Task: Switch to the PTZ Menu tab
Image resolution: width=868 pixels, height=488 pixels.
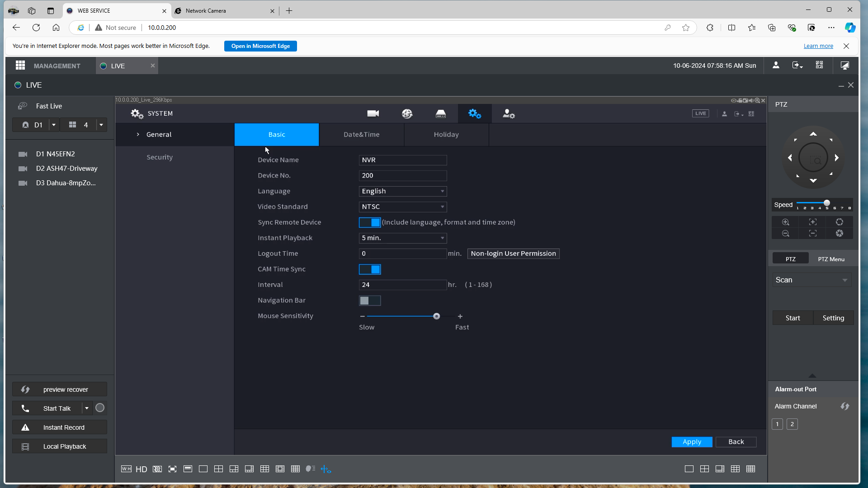Action: pyautogui.click(x=831, y=259)
